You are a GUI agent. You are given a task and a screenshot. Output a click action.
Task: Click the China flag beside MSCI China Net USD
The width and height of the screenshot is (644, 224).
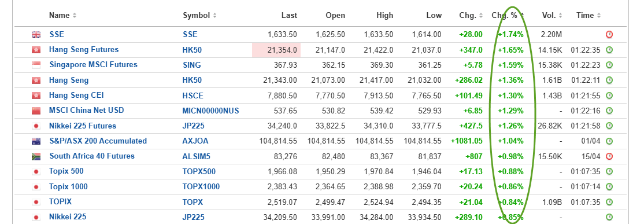[36, 111]
